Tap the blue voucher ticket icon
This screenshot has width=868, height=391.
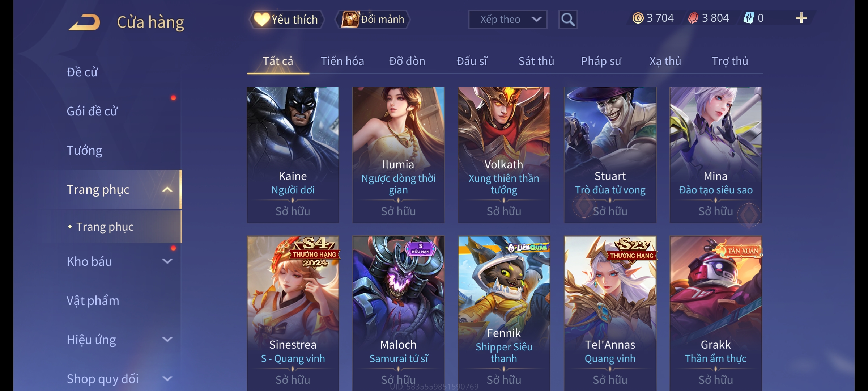coord(748,18)
